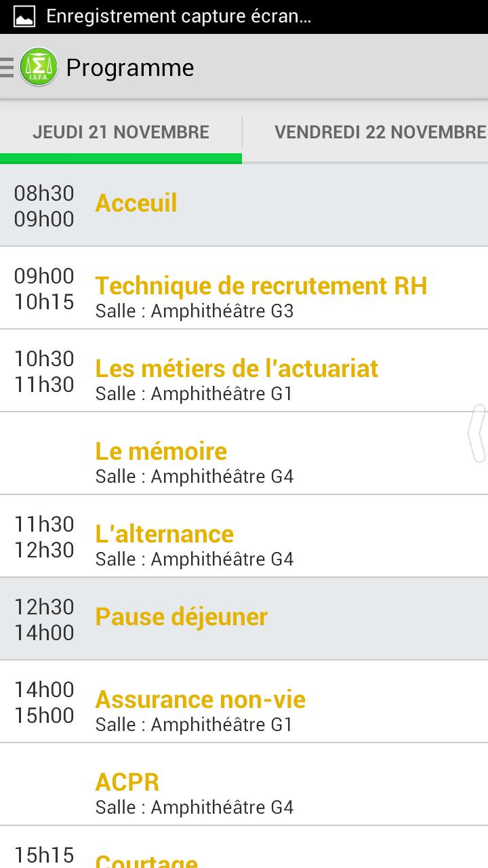Tap the green ISFA app logo

click(39, 67)
